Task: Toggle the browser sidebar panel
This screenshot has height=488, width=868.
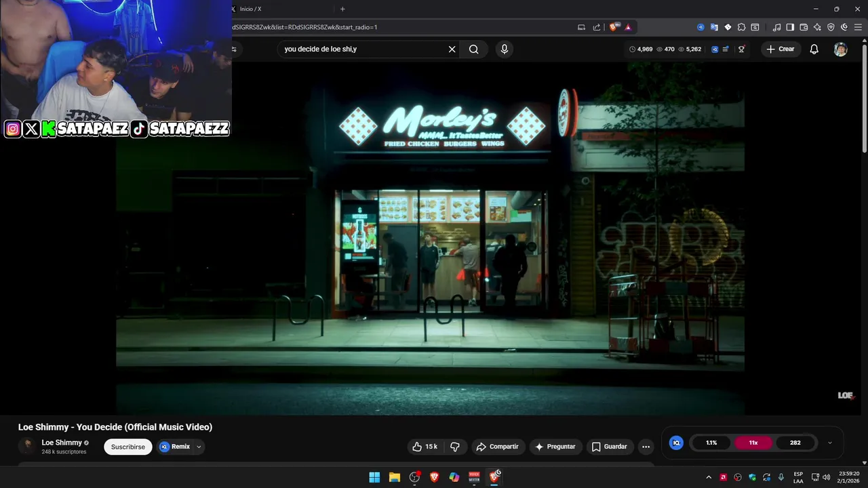Action: point(790,27)
